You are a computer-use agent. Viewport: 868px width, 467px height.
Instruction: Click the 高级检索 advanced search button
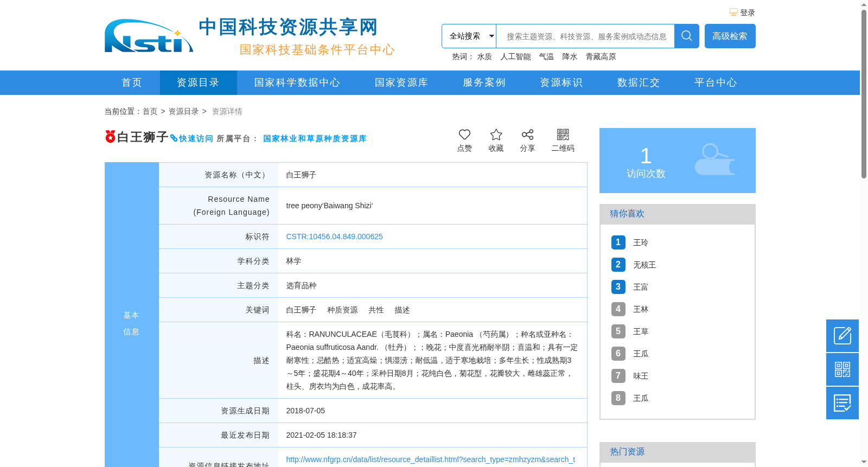click(730, 36)
